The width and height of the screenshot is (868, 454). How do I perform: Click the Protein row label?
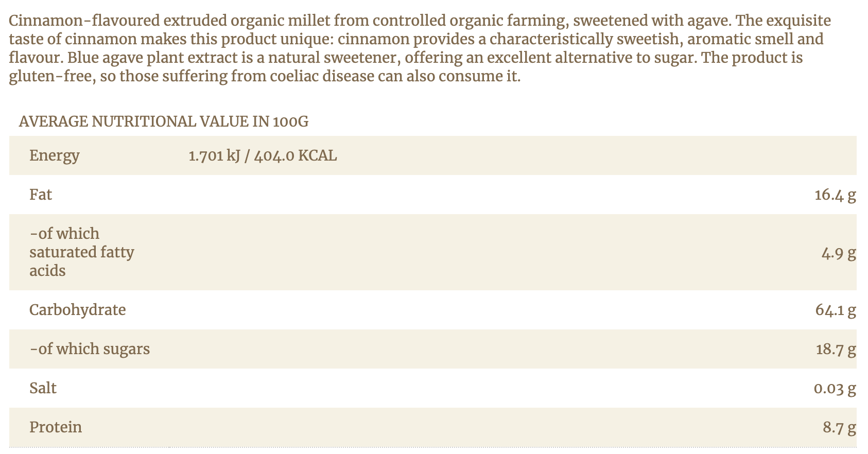click(x=56, y=427)
